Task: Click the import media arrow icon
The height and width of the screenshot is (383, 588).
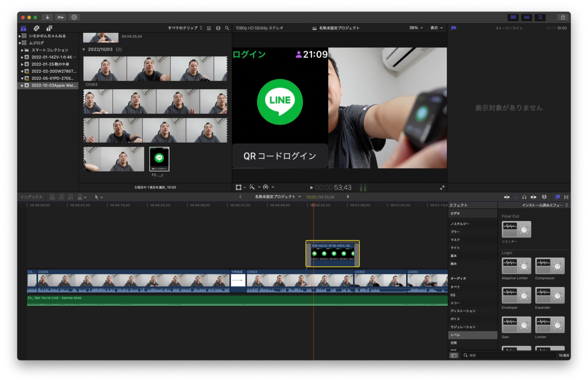Action: tap(47, 17)
